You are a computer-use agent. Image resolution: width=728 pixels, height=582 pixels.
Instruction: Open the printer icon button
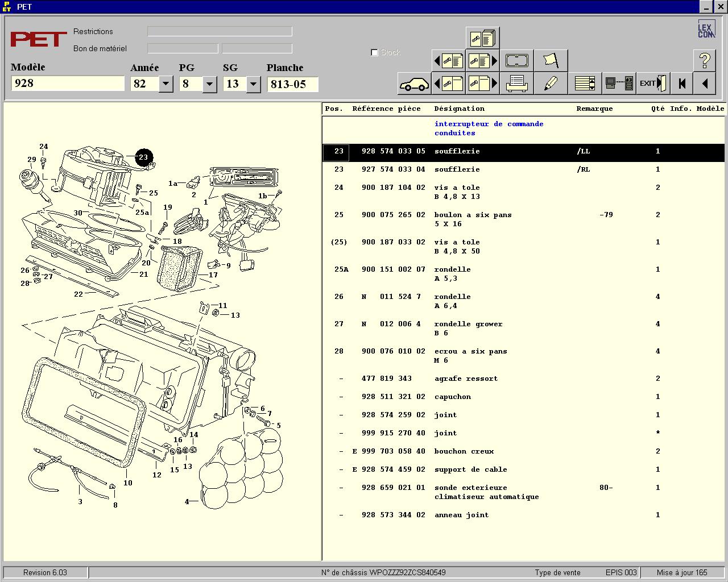pyautogui.click(x=516, y=84)
